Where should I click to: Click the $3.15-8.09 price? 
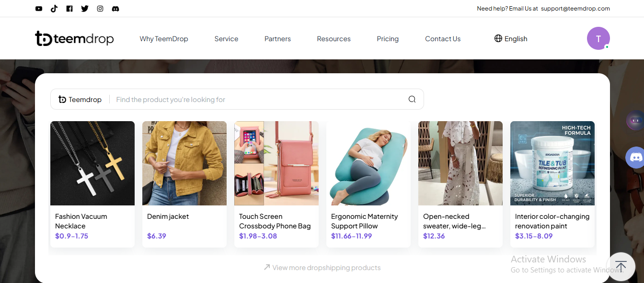[x=534, y=236]
